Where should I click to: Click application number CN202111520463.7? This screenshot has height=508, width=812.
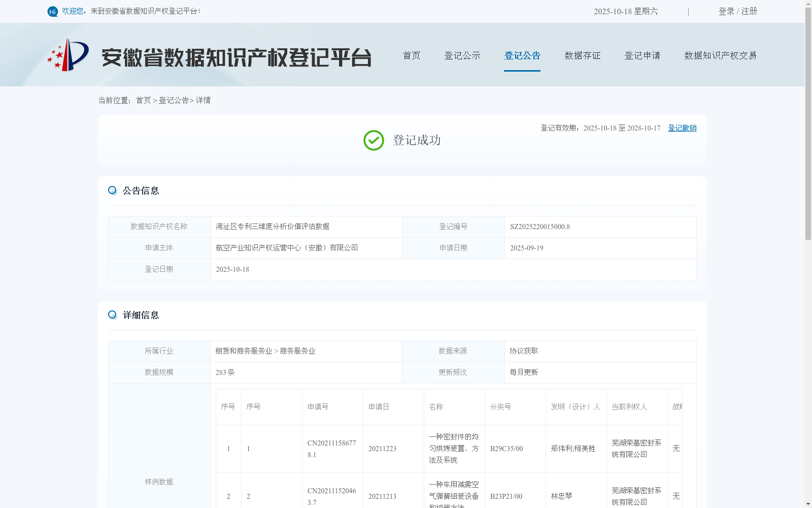tap(332, 496)
